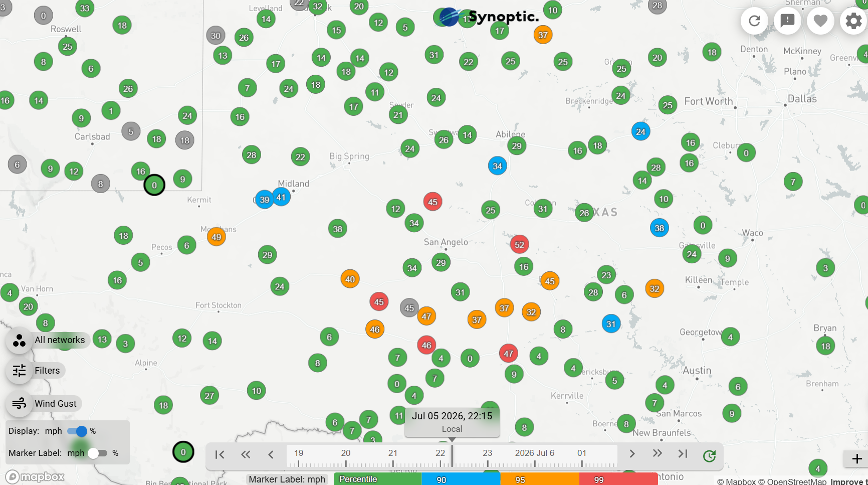The width and height of the screenshot is (868, 485).
Task: Step forward fast with double-right arrows
Action: click(x=658, y=454)
